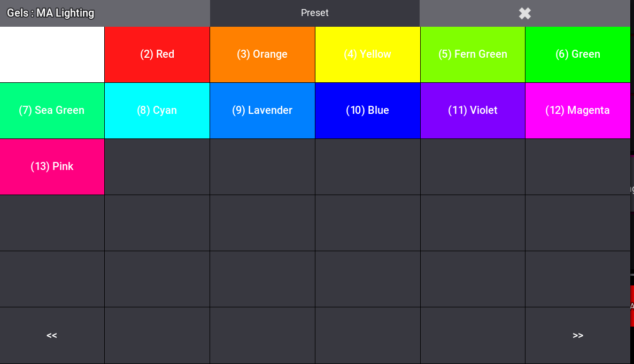
Task: Select the (8) Cyan gel
Action: click(157, 111)
